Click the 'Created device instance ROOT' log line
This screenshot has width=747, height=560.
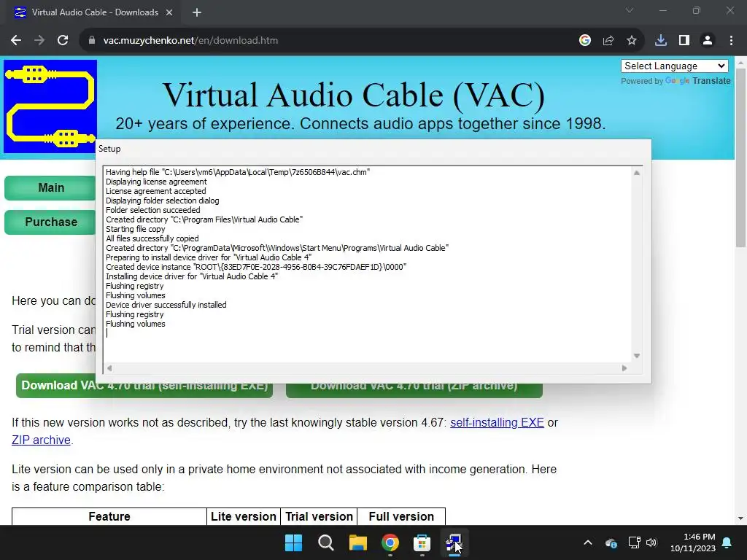point(256,267)
